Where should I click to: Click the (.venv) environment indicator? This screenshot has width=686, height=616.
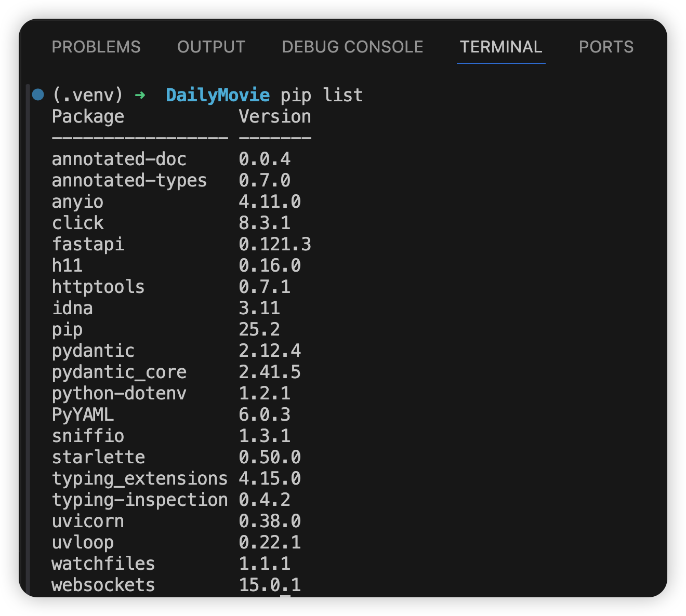coord(88,95)
